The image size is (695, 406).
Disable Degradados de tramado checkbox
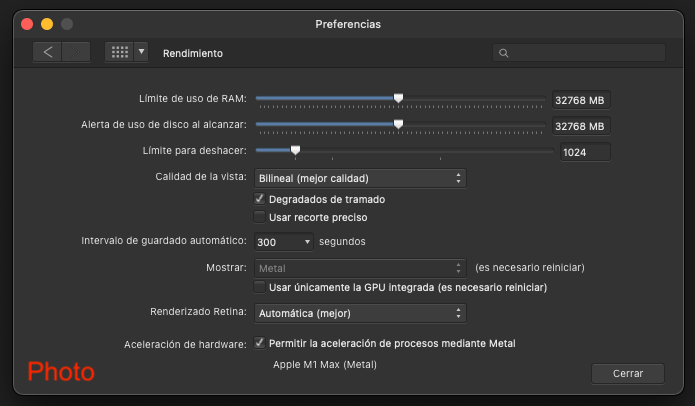259,199
